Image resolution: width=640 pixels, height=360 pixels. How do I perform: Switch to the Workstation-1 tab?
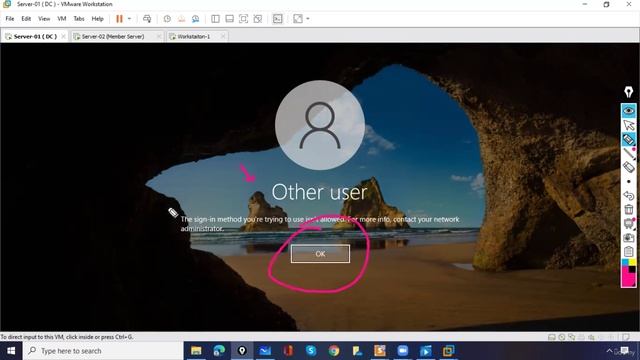[193, 36]
